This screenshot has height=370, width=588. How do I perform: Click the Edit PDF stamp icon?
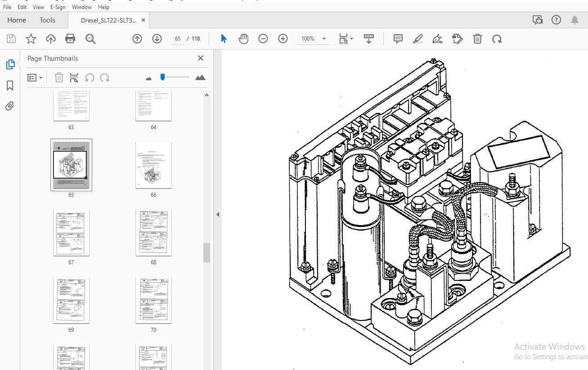click(458, 39)
